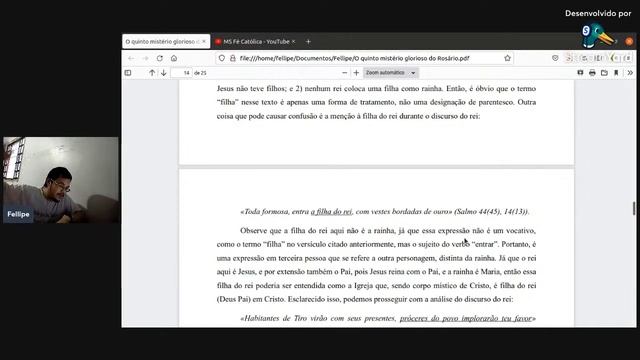Screen dimensions: 640x360
Task: Zoom in with the plus button
Action: [356, 73]
